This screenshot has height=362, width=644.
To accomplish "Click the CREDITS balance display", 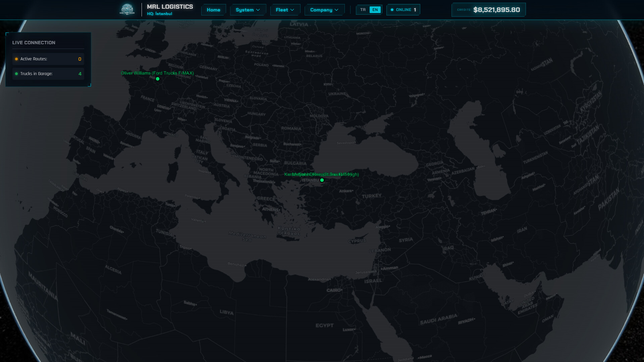I will pyautogui.click(x=488, y=9).
